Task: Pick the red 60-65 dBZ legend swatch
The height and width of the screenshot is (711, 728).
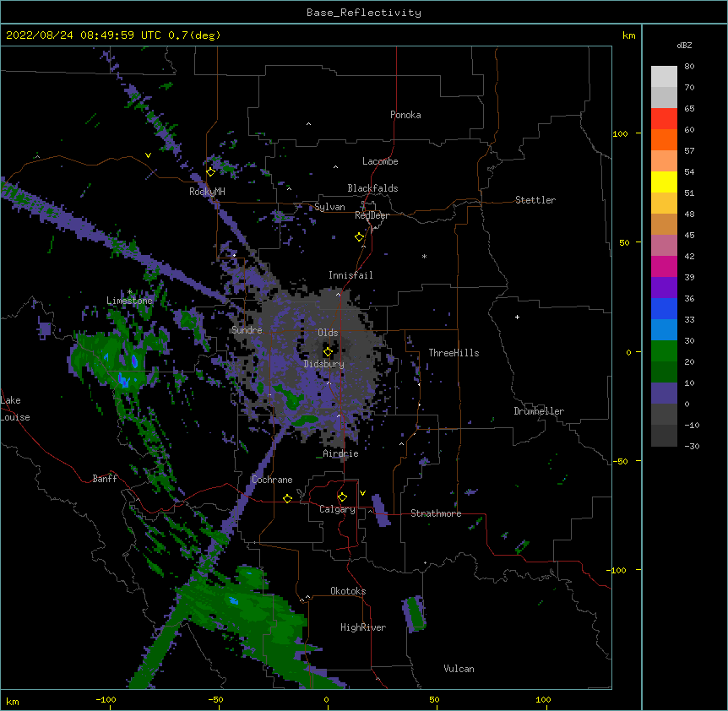Action: [x=664, y=119]
